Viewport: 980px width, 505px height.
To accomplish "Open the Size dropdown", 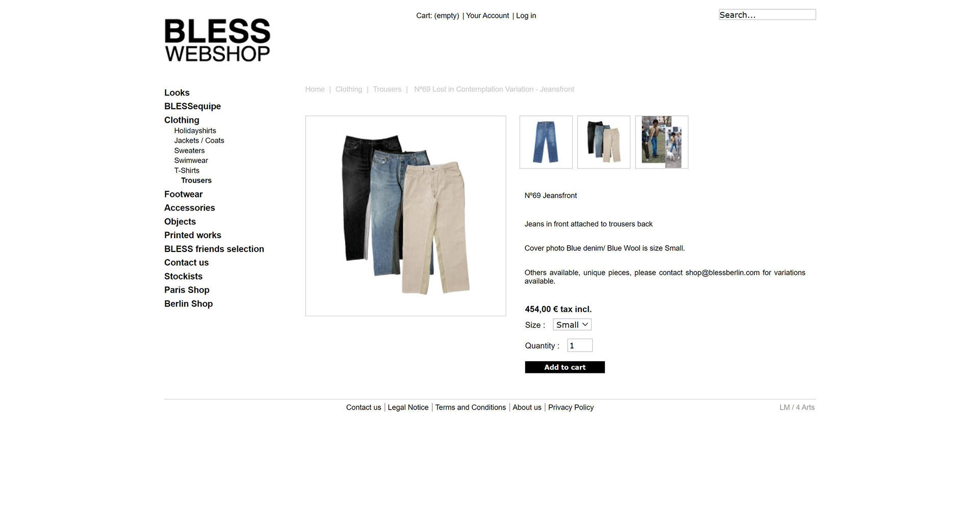I will coord(572,325).
